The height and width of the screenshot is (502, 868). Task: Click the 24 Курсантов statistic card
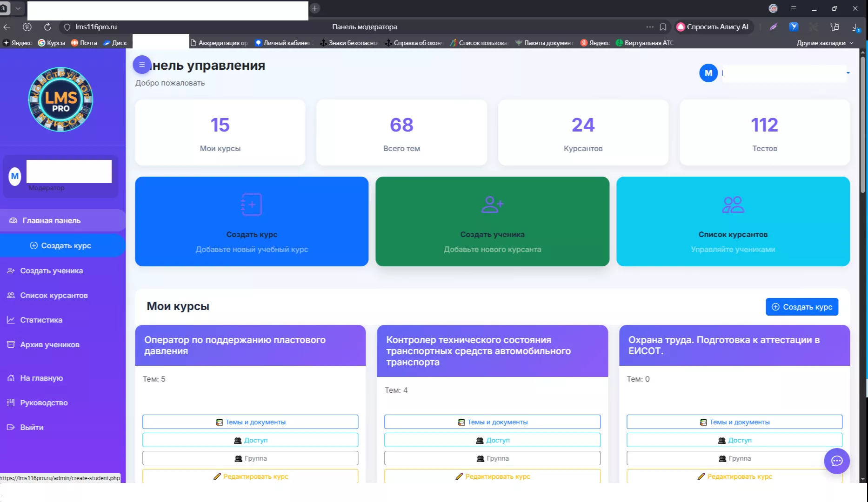click(x=583, y=132)
